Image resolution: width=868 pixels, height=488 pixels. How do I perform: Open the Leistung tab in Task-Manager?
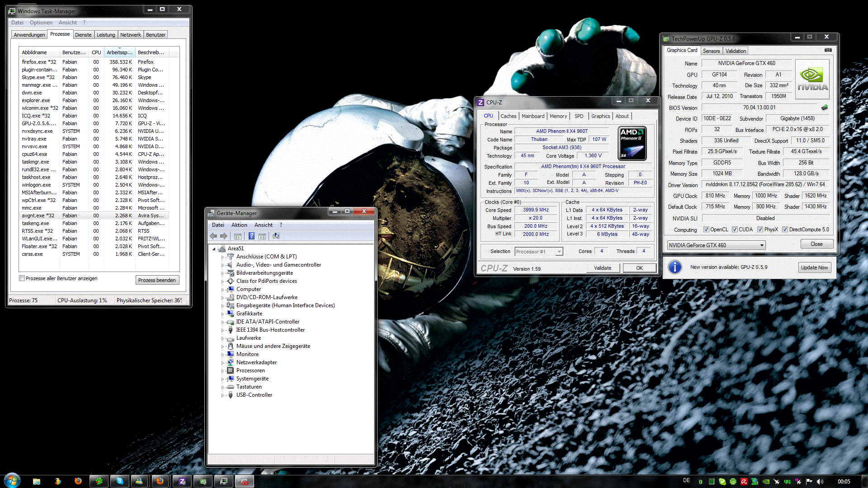[x=106, y=35]
